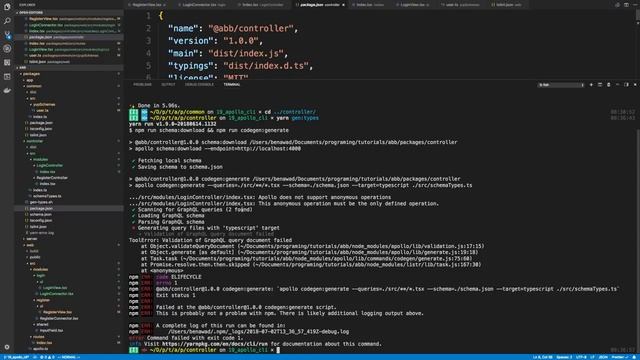Click the UTF-8 encoding in status bar
Image resolution: width=640 pixels, height=360 pixels.
click(x=581, y=357)
